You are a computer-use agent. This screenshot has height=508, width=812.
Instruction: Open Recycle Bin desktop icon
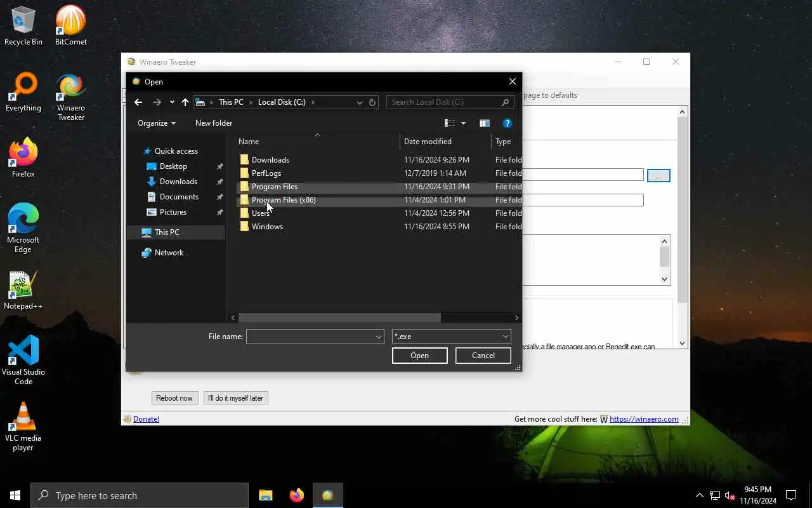pos(23,25)
